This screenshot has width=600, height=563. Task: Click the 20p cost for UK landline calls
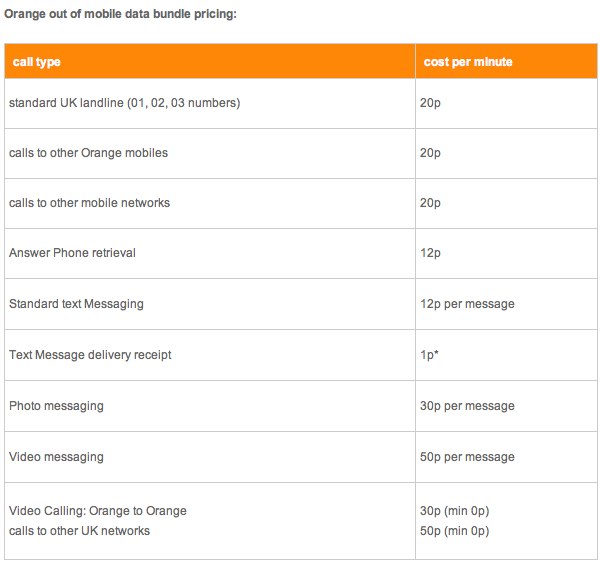click(431, 103)
